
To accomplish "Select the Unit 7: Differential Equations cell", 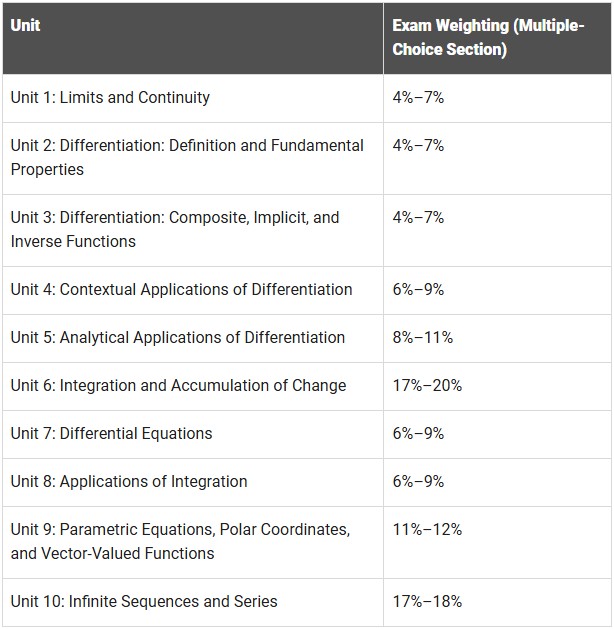I will [193, 434].
